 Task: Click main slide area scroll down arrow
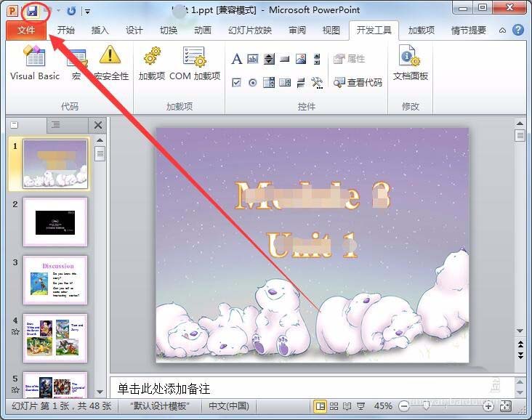coord(520,331)
